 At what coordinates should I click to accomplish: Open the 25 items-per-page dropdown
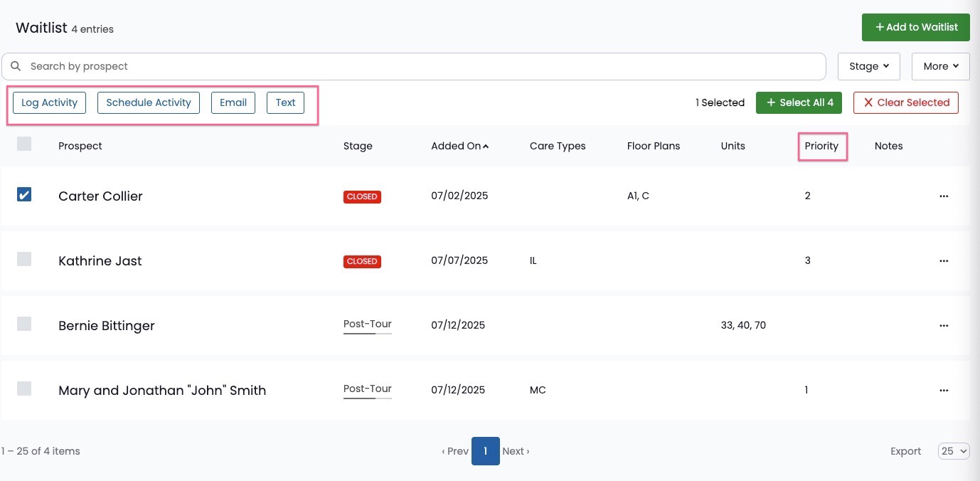(954, 451)
